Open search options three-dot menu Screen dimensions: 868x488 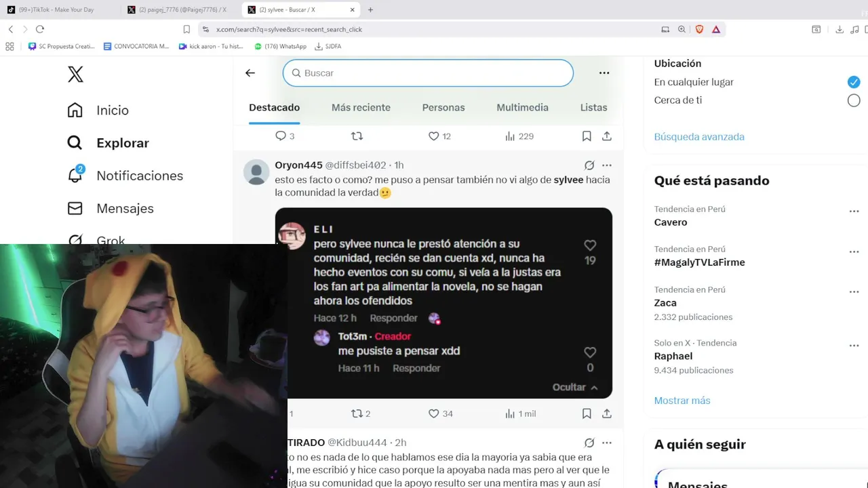click(x=604, y=73)
